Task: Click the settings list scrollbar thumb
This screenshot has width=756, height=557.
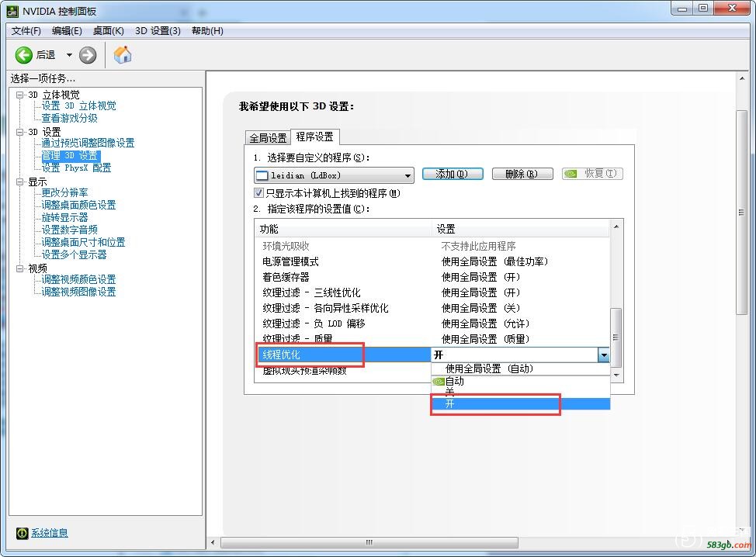Action: pos(616,337)
